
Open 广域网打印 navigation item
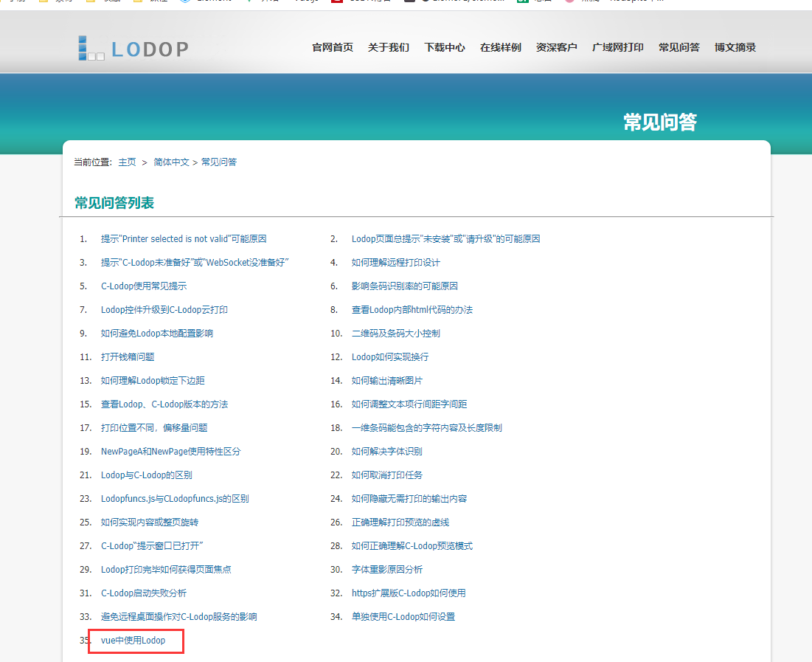point(618,48)
